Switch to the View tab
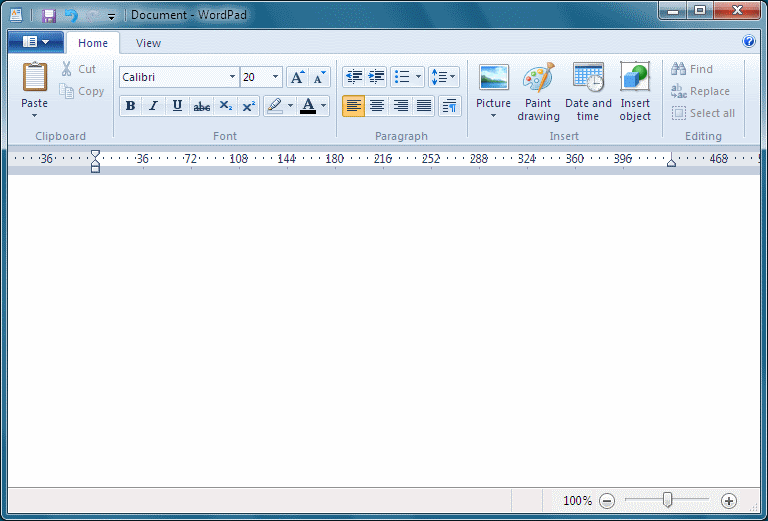Viewport: 768px width, 521px height. point(148,43)
